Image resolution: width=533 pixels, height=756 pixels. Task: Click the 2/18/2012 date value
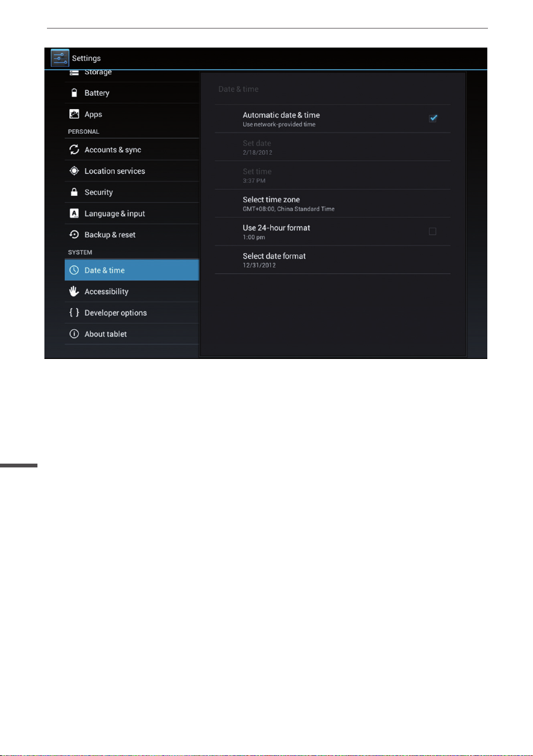258,152
